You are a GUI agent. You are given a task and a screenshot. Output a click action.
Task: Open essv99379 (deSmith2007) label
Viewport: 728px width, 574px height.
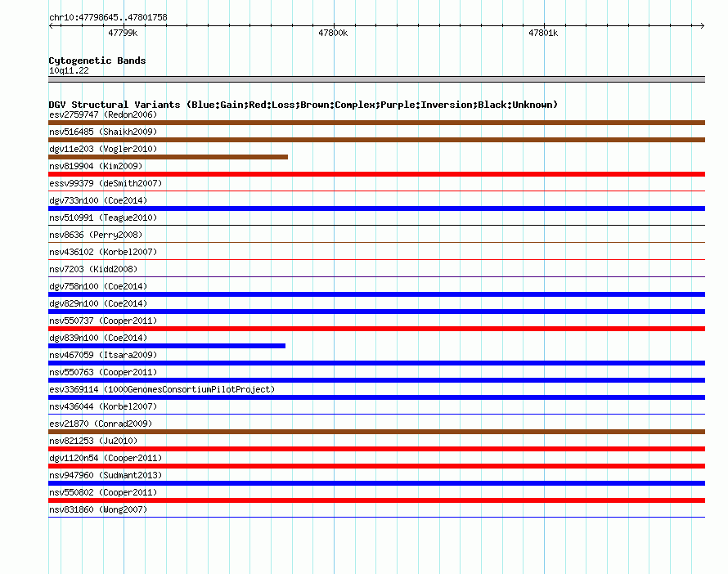pos(106,183)
